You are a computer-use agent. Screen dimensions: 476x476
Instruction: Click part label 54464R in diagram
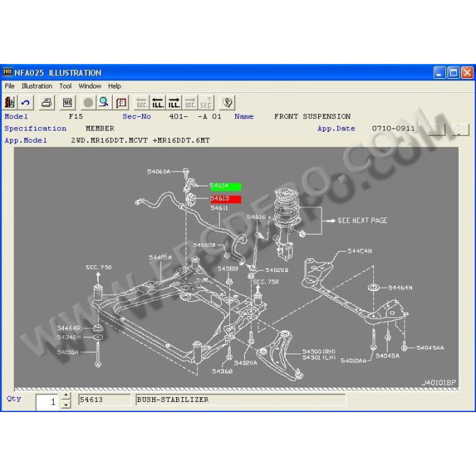(x=69, y=328)
